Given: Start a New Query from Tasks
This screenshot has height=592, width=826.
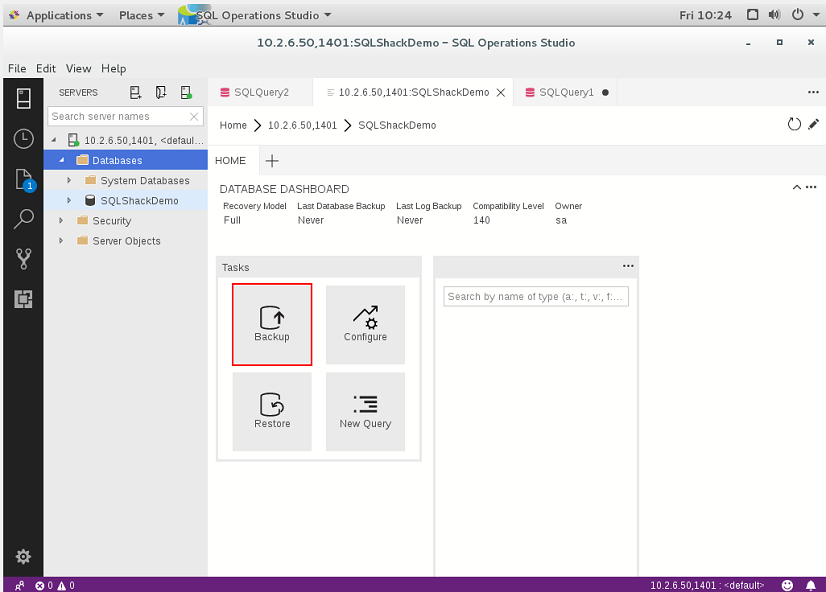Looking at the screenshot, I should (x=365, y=412).
